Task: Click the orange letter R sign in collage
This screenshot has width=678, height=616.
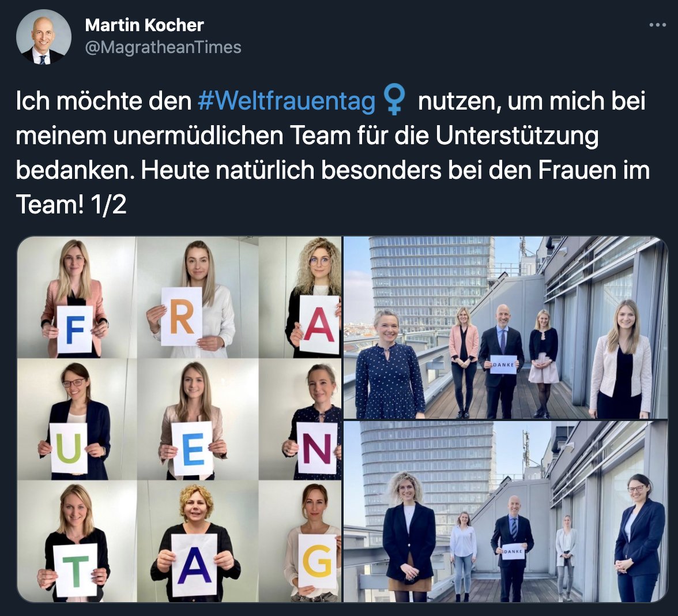Action: pos(182,317)
